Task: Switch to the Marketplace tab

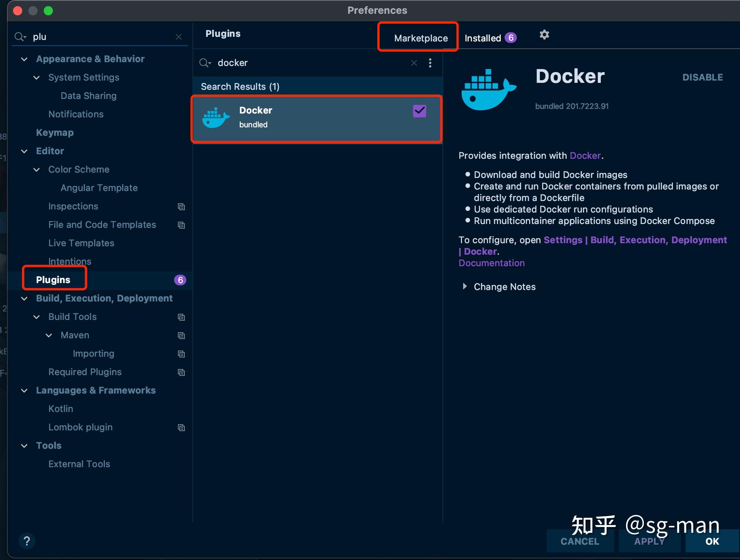Action: pos(421,38)
